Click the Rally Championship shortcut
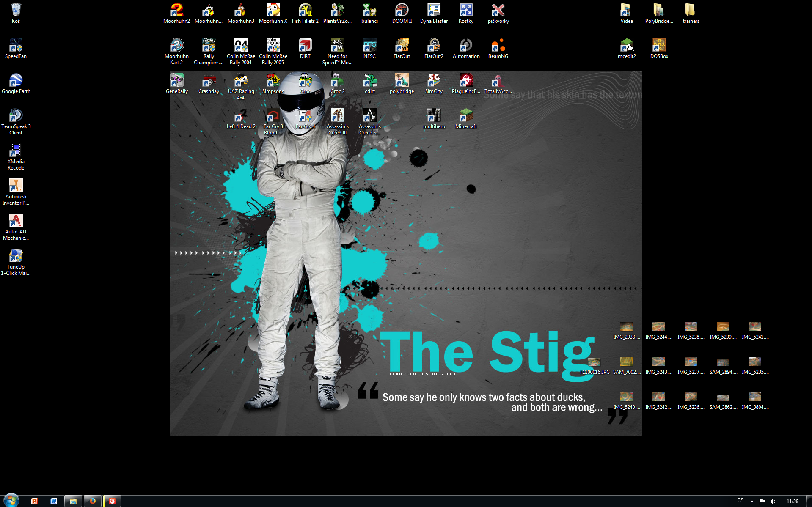812x507 pixels. [209, 52]
